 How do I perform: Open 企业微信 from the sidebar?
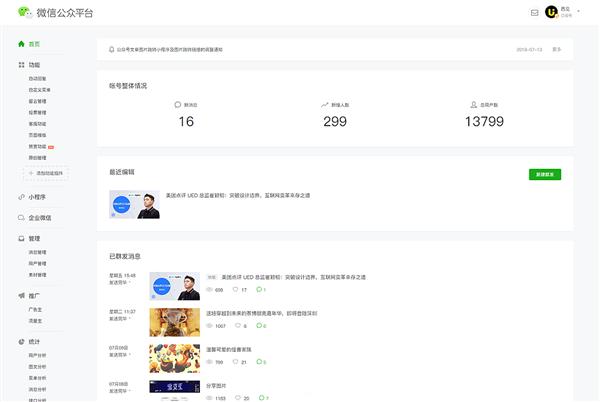(x=39, y=217)
